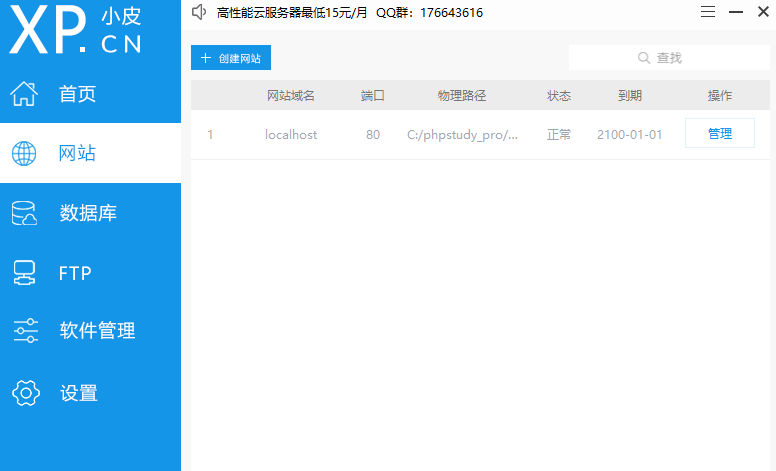
Task: Click the settings gear icon
Action: (25, 393)
